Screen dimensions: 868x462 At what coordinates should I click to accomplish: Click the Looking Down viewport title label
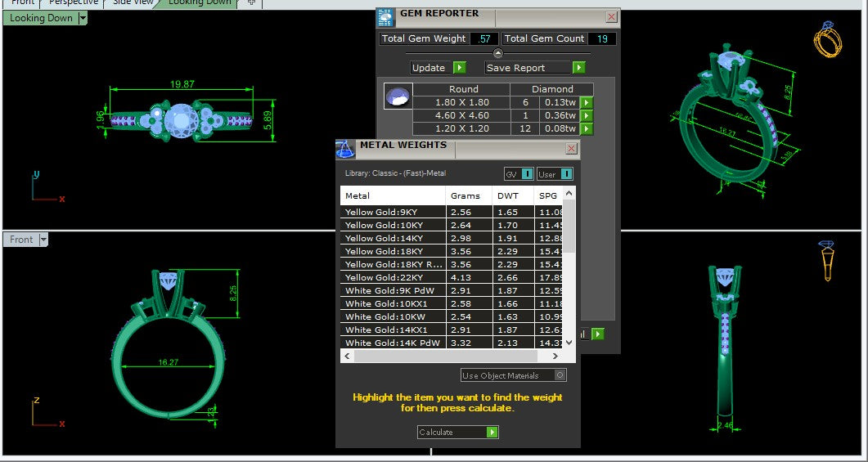click(x=41, y=18)
